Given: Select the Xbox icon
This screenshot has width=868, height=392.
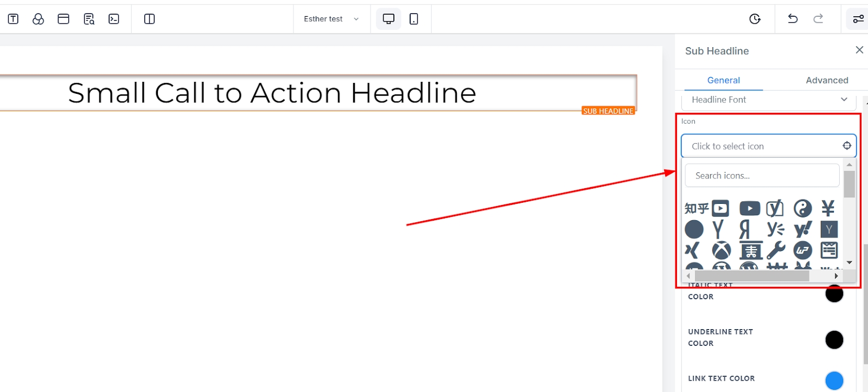Looking at the screenshot, I should click(722, 250).
